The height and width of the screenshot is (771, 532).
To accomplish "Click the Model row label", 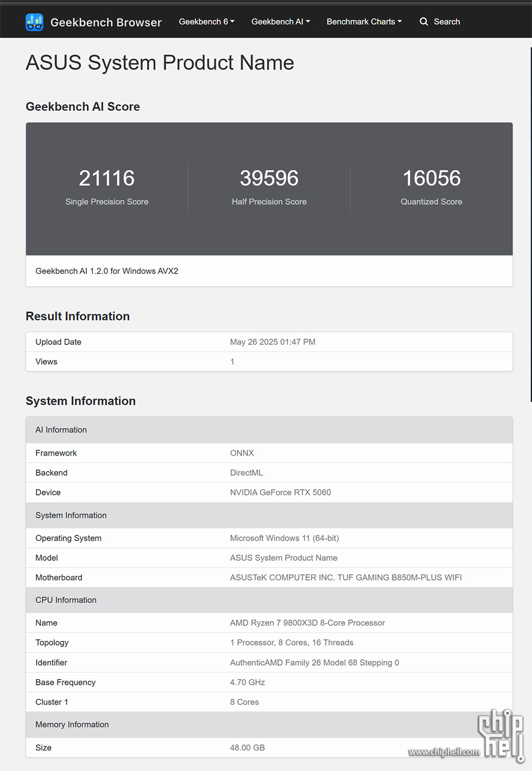I will (47, 558).
